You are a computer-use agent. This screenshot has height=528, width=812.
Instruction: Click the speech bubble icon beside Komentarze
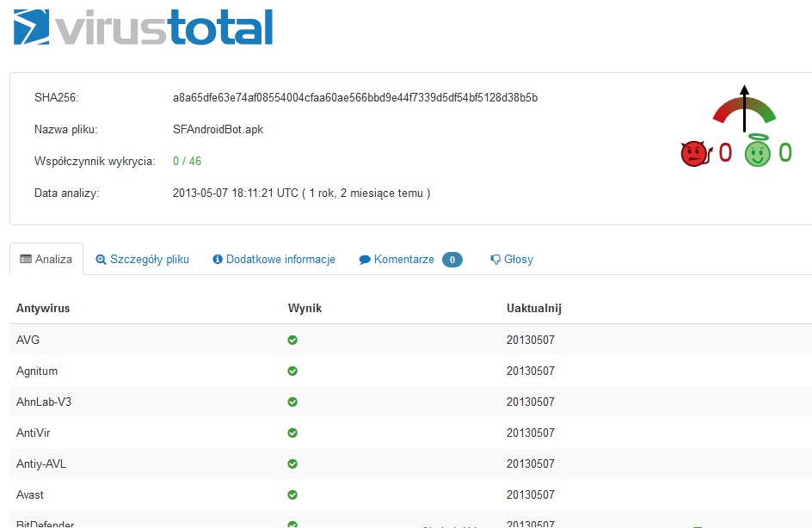pyautogui.click(x=365, y=260)
